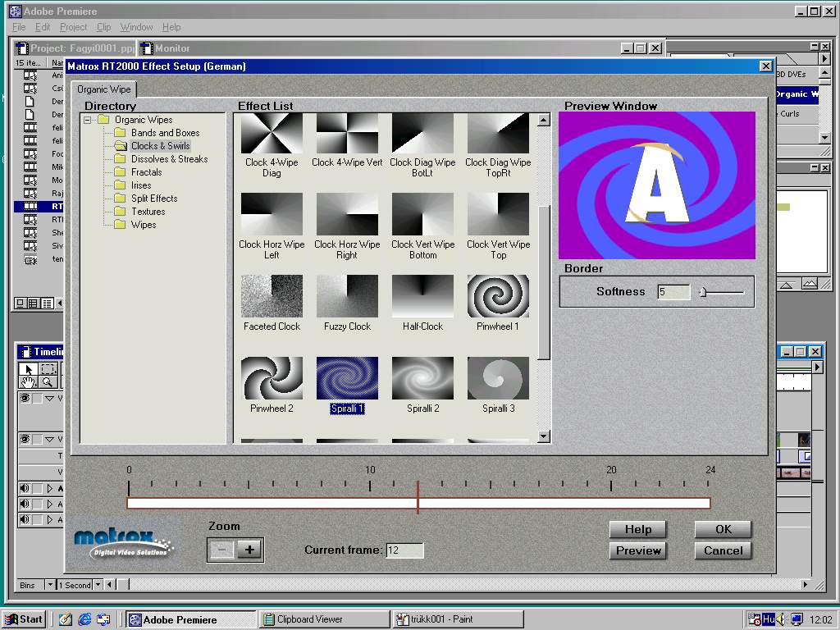This screenshot has width=840, height=630.
Task: Open the Bins dropdown arrow
Action: coord(50,584)
